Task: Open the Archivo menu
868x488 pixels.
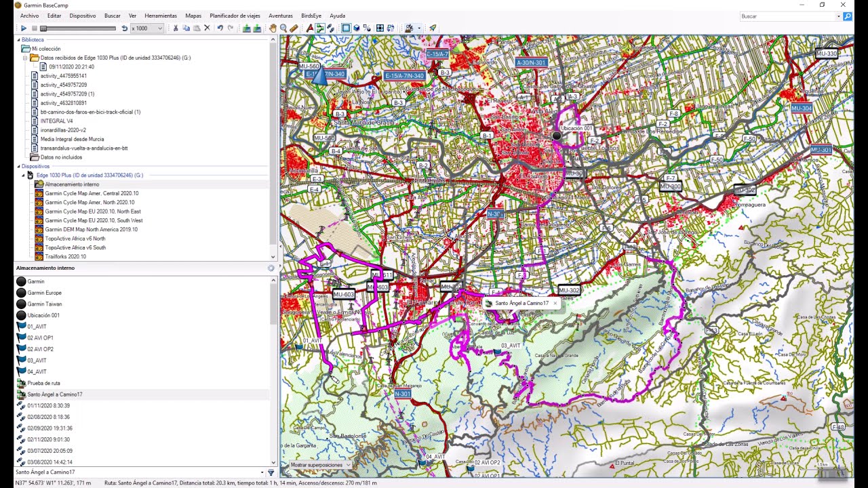Action: [x=29, y=16]
